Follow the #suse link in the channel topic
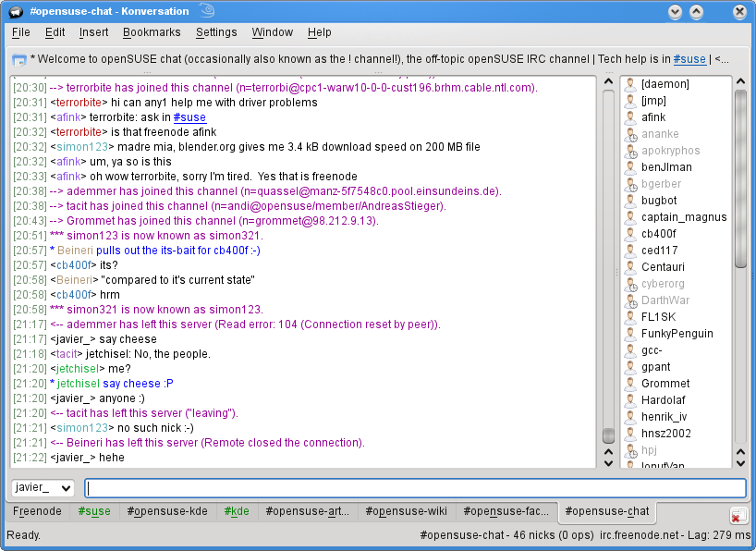Image resolution: width=756 pixels, height=551 pixels. [689, 58]
